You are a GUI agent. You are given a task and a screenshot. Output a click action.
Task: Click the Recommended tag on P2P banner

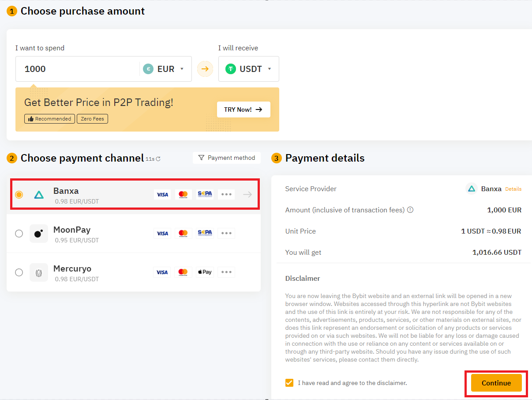[49, 119]
